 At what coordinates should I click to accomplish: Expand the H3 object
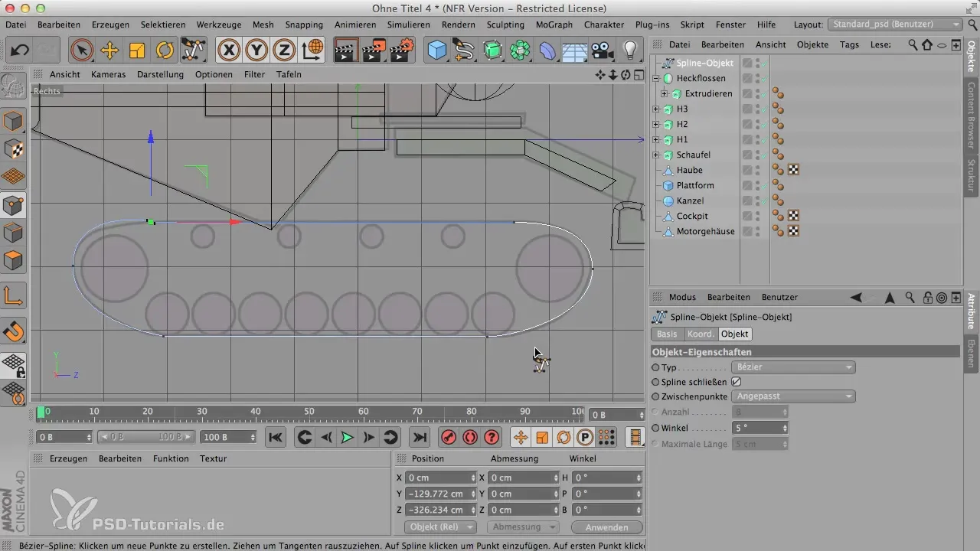tap(656, 109)
